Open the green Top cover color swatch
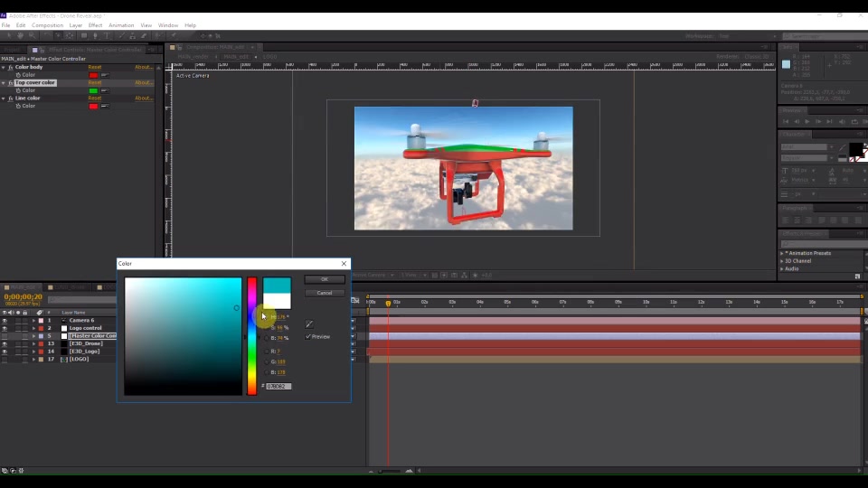This screenshot has width=868, height=488. point(93,90)
